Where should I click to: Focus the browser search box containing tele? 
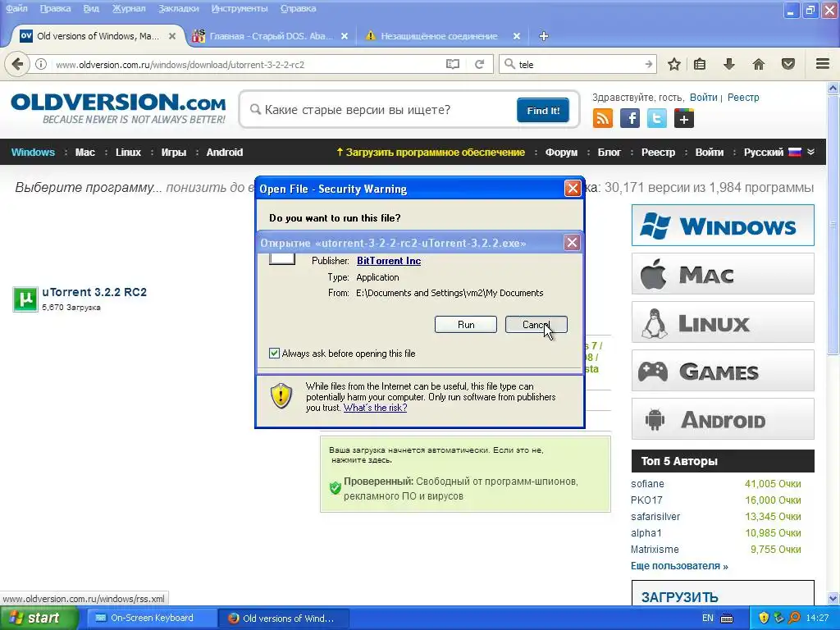578,64
